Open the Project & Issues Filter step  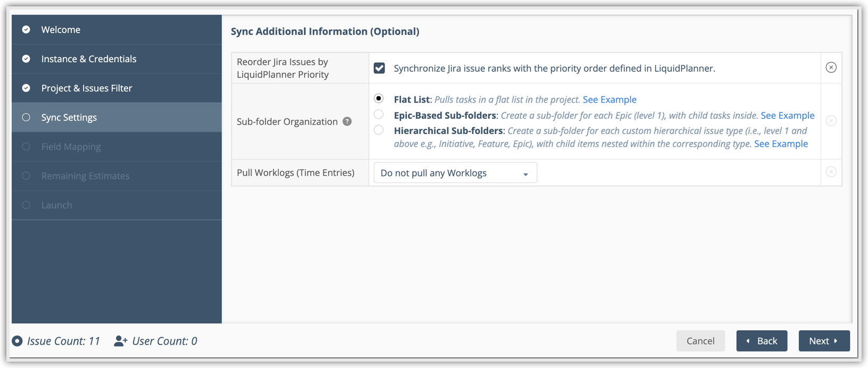click(87, 88)
